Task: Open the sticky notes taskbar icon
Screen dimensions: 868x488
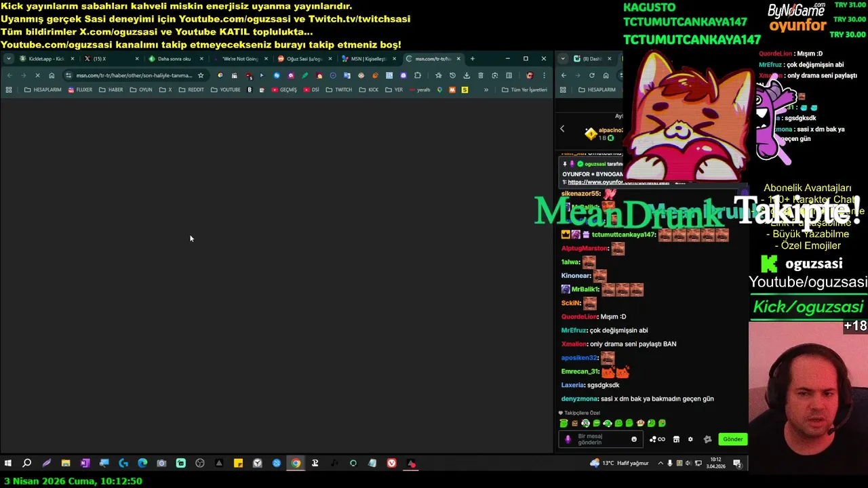Action: 238,464
